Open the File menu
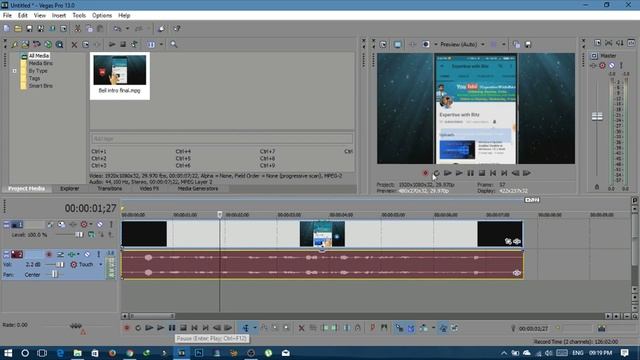The image size is (640, 360). coord(7,16)
